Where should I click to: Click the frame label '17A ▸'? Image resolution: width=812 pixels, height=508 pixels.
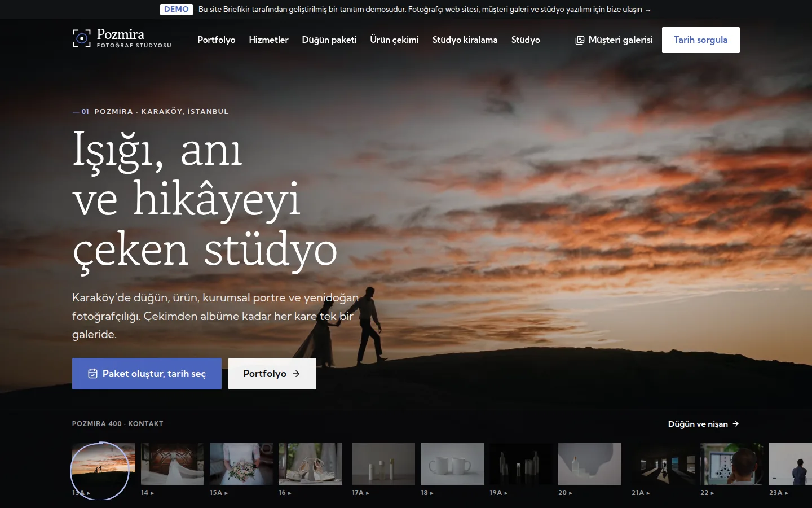coord(360,493)
